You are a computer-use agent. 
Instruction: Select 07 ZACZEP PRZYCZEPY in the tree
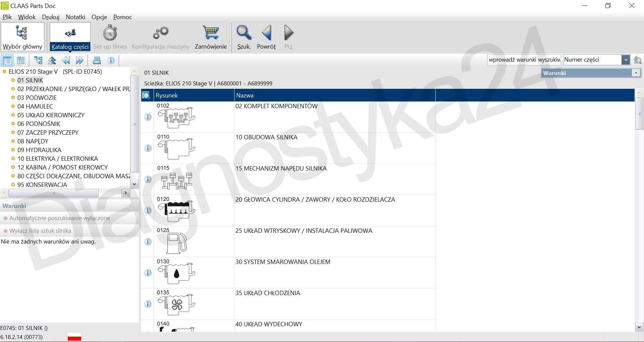(x=48, y=132)
